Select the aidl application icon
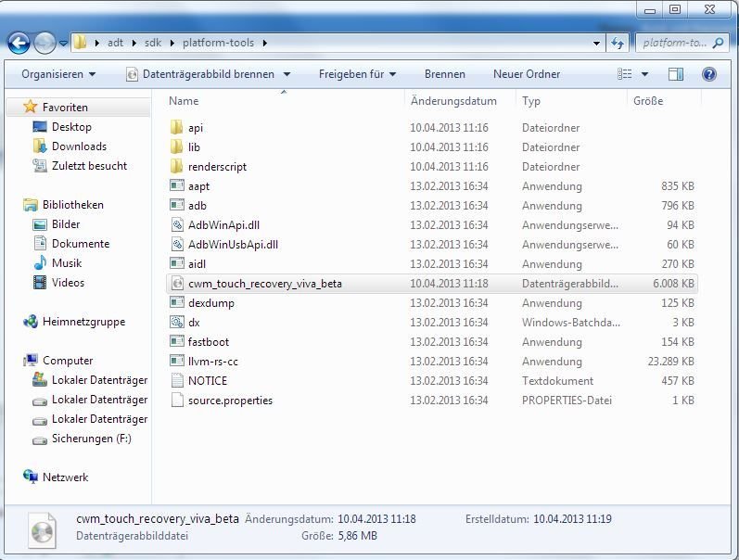The image size is (739, 560). [177, 263]
